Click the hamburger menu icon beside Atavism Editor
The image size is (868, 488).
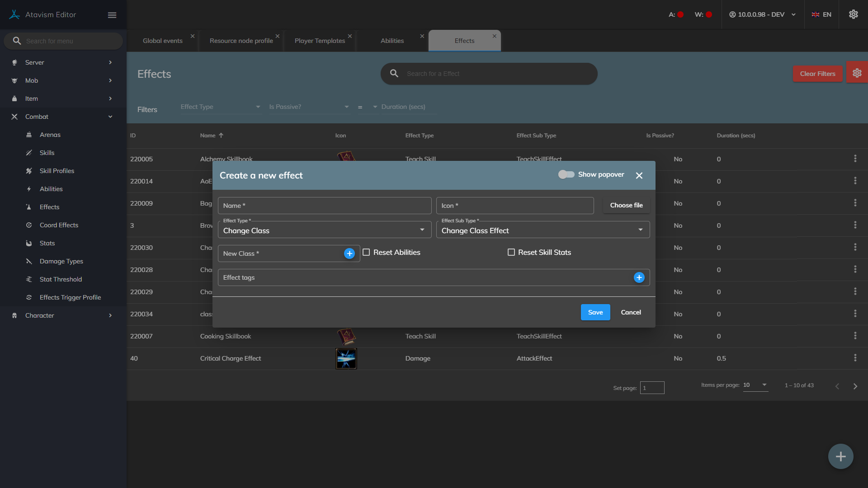coord(112,15)
